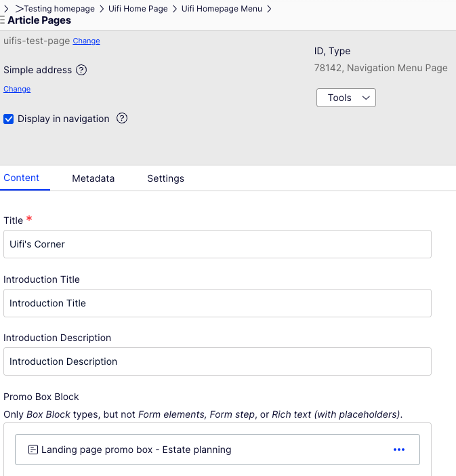Screen dimensions: 456x476
Task: Click the Display in navigation help icon
Action: pos(122,119)
